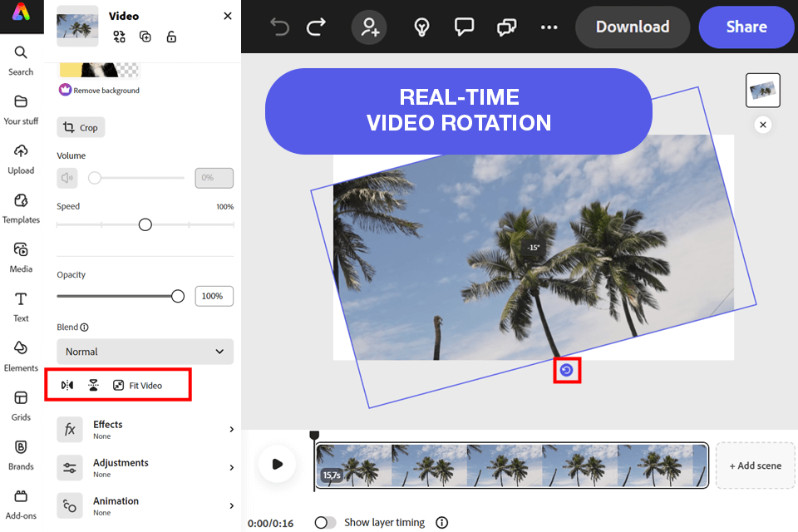Image resolution: width=798 pixels, height=532 pixels.
Task: Open the Adobe Express home logo
Action: click(21, 12)
